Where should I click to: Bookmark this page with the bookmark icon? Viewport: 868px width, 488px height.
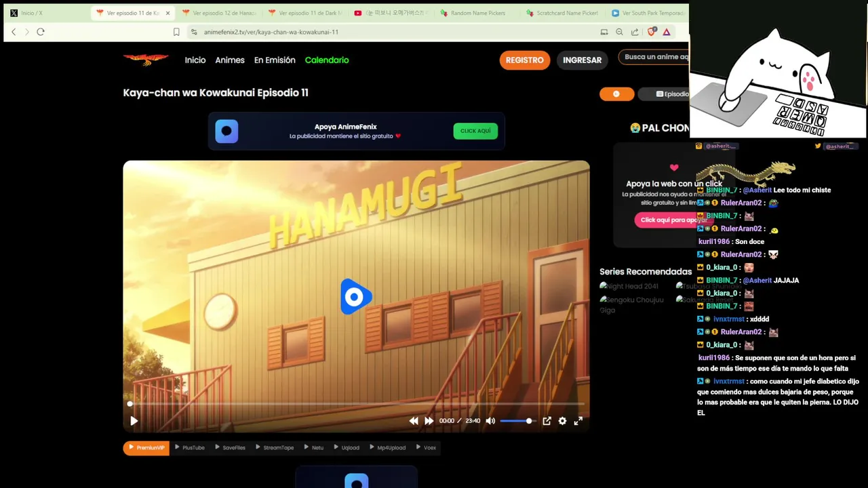click(x=176, y=32)
